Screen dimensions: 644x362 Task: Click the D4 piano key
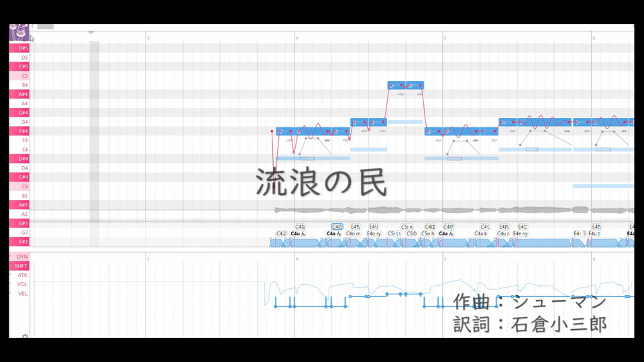(x=19, y=168)
